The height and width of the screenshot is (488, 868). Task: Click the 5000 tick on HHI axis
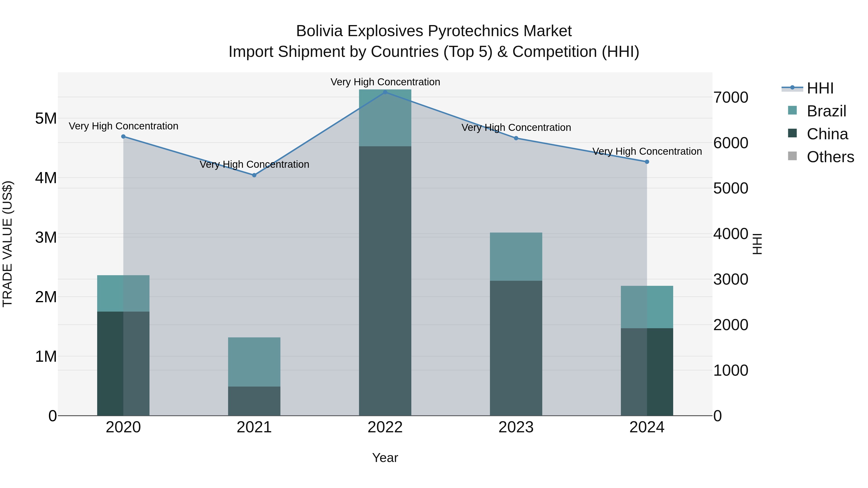[x=731, y=188]
